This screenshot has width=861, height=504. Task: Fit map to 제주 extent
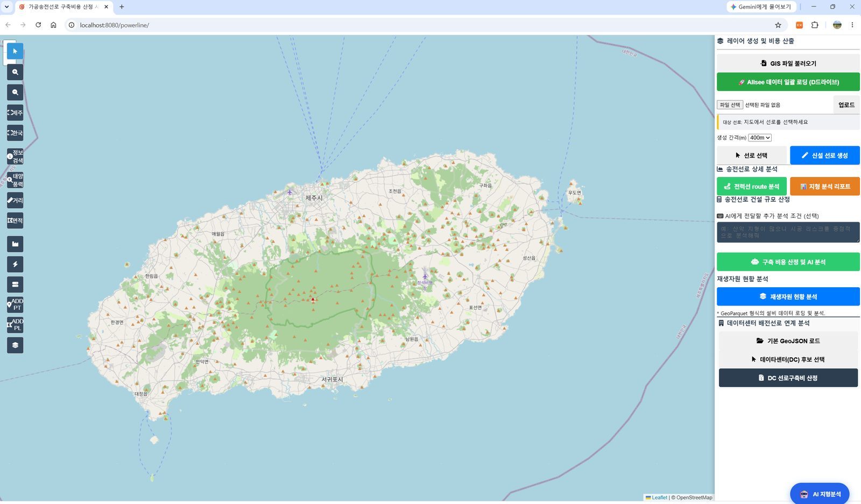(15, 112)
